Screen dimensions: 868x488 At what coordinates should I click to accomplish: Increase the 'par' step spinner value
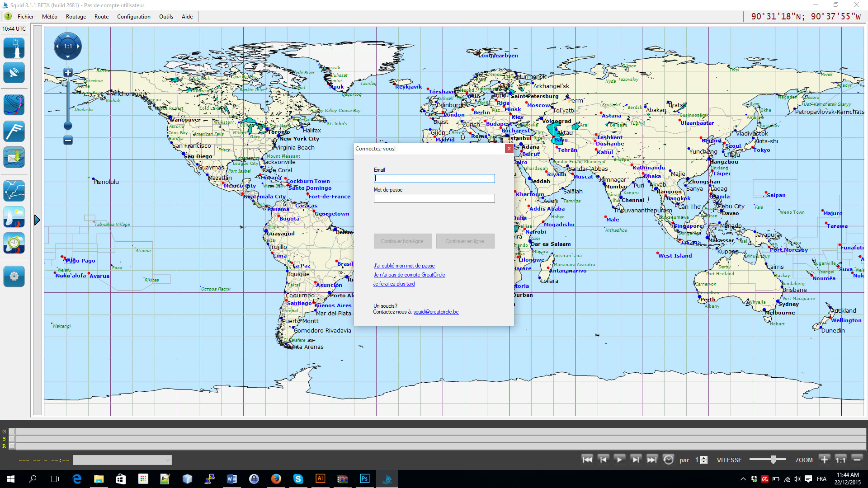point(704,458)
